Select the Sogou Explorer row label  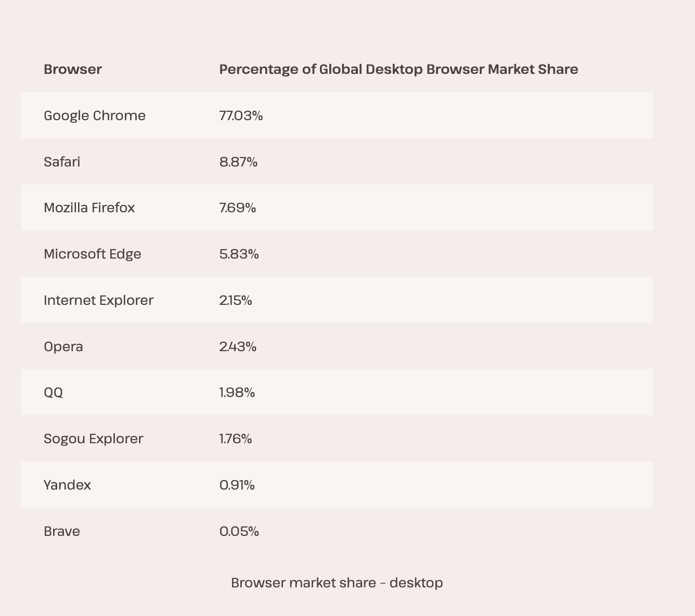(x=94, y=439)
